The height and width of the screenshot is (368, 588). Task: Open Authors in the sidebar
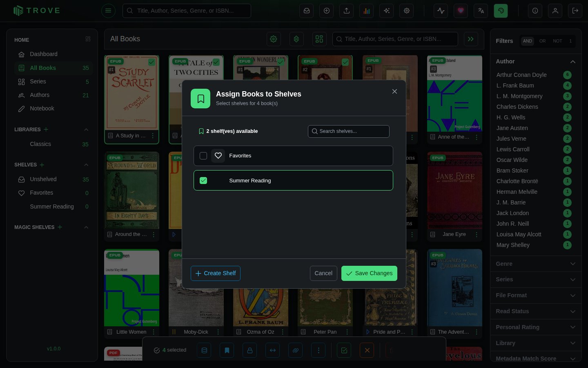point(53,95)
